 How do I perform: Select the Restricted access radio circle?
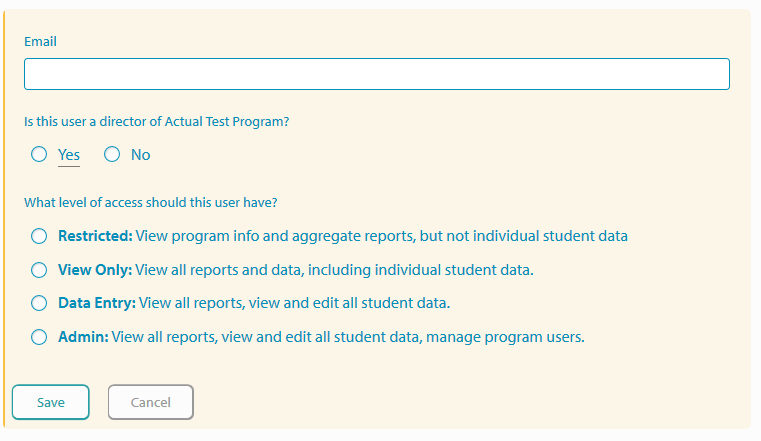coord(39,236)
